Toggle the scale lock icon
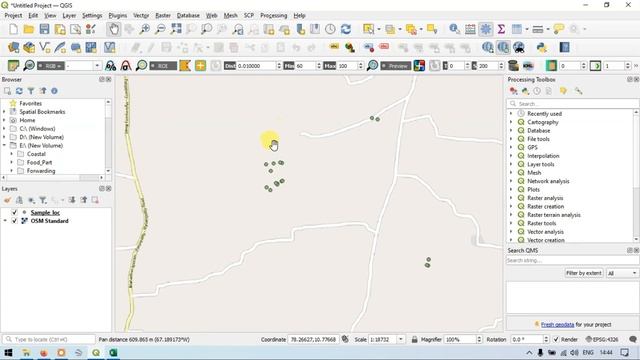Viewport: 640px width, 360px height. [x=414, y=340]
